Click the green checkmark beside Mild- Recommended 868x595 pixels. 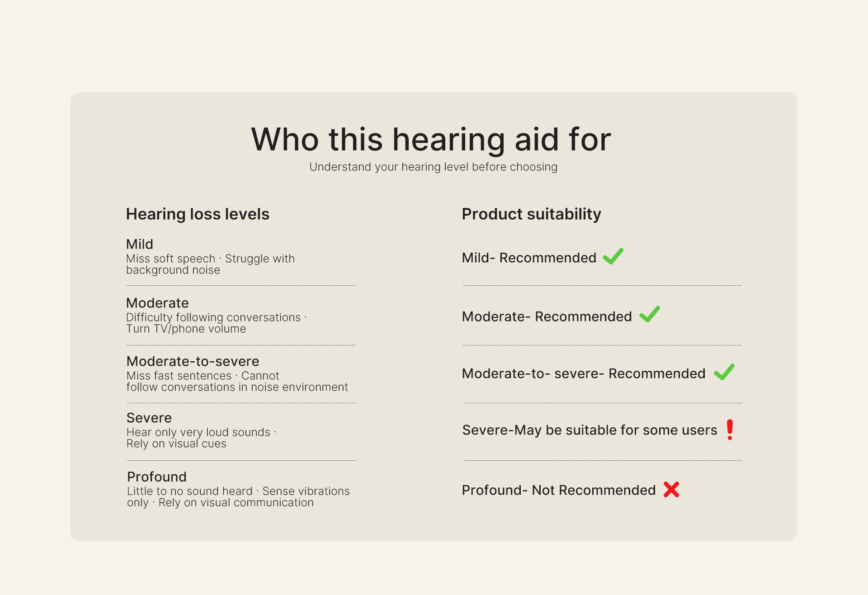coord(613,256)
